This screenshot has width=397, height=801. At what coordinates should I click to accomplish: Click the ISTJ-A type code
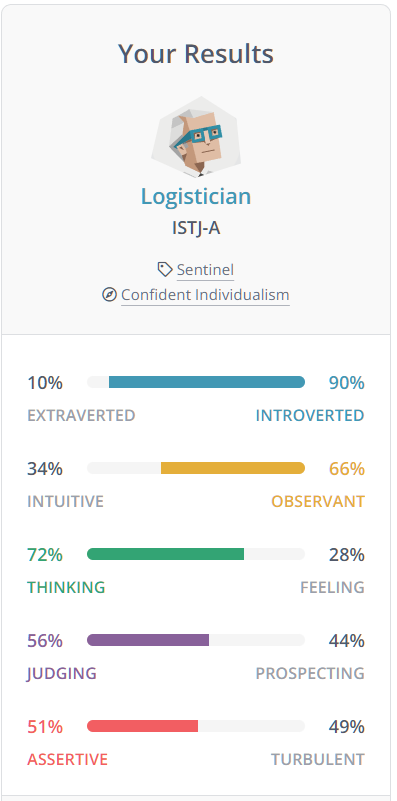pos(196,228)
